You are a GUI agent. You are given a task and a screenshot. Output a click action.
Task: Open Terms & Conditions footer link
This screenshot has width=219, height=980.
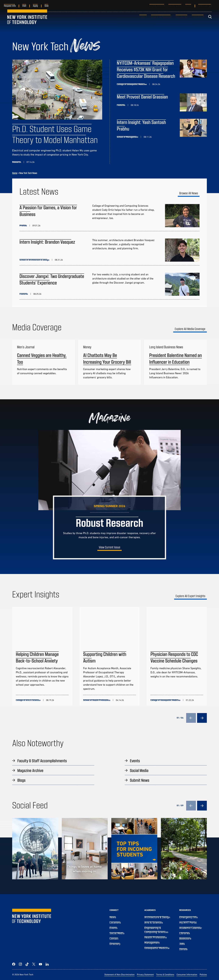coord(165,975)
